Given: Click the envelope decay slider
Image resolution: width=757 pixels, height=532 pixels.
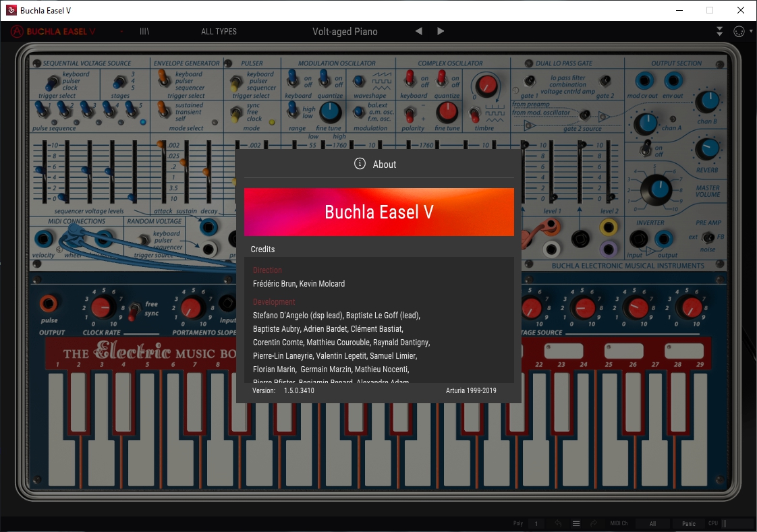Looking at the screenshot, I should (208, 172).
